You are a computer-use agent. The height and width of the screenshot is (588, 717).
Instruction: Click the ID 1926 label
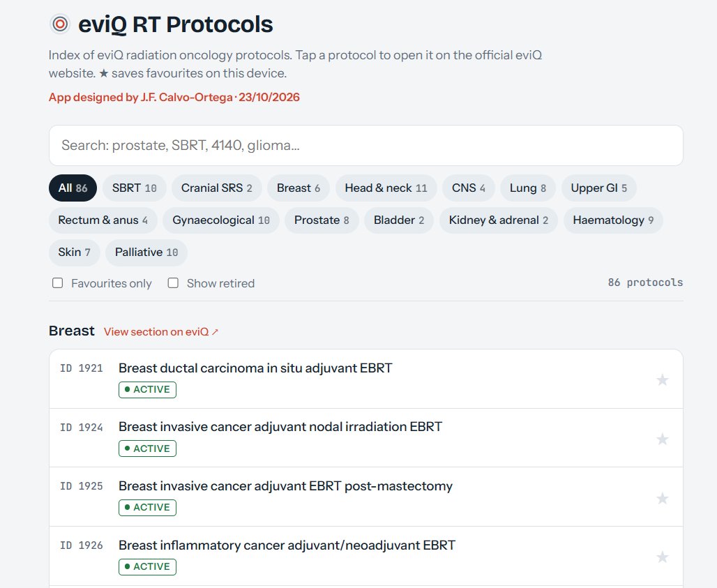coord(82,545)
